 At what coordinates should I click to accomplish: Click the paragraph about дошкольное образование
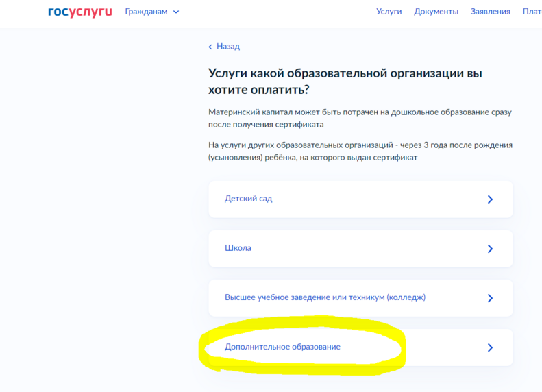point(360,118)
